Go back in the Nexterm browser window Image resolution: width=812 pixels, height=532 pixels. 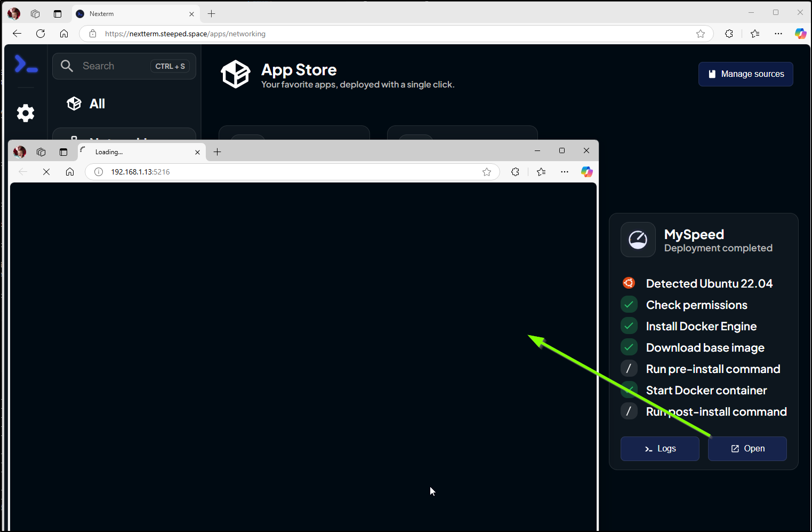(x=17, y=34)
